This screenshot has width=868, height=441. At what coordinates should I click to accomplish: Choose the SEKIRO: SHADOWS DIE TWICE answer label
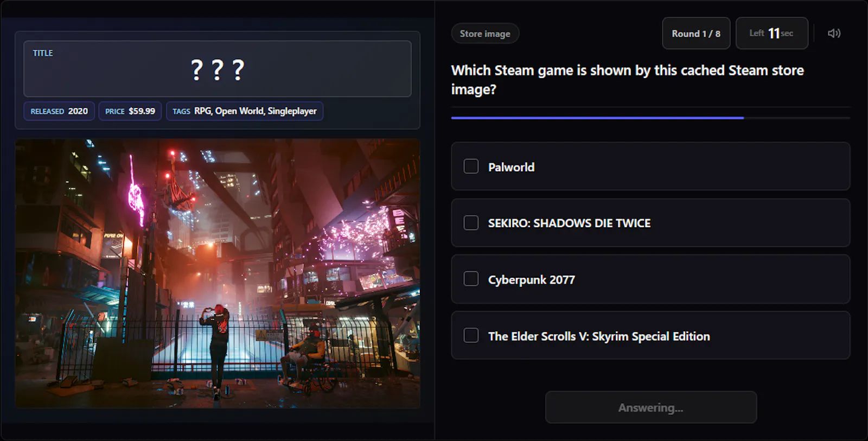click(569, 223)
